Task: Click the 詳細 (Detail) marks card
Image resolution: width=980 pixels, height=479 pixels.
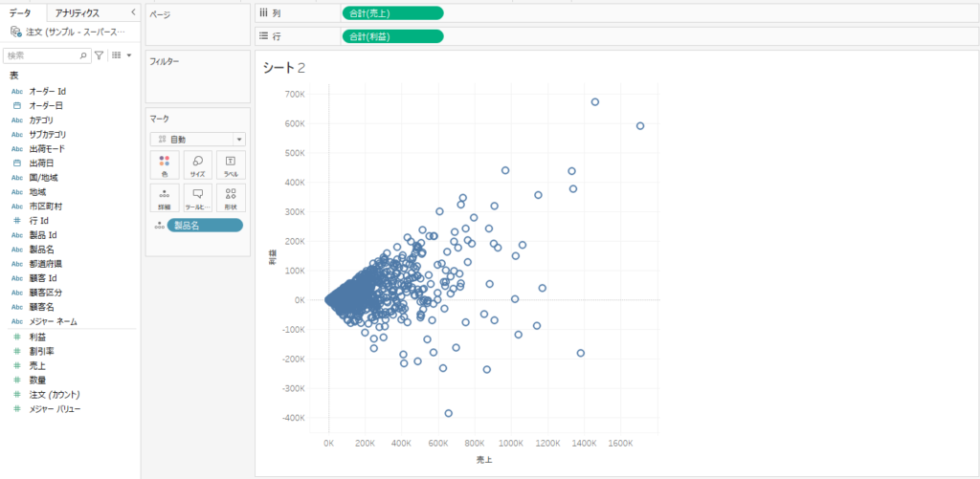Action: tap(165, 197)
